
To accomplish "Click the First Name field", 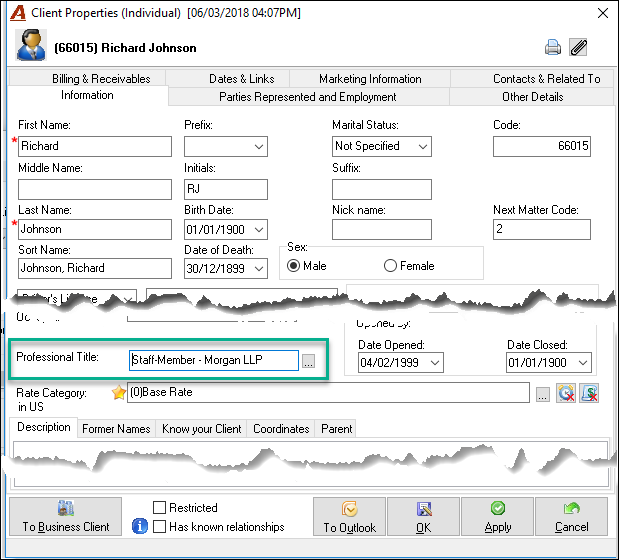I will (95, 146).
